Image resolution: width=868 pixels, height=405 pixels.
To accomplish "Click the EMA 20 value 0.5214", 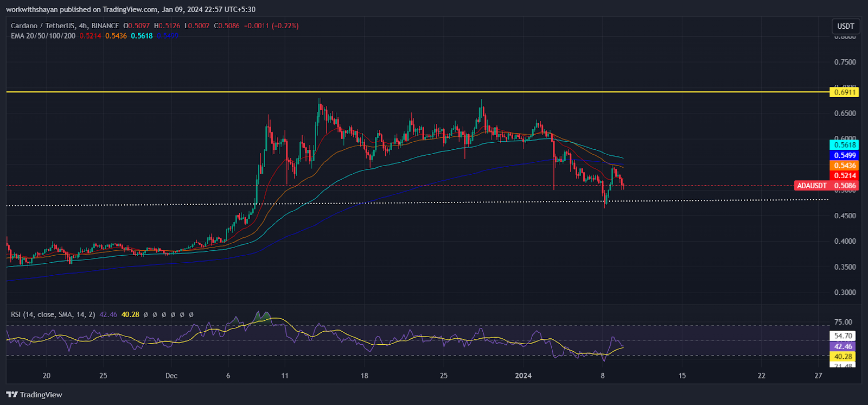I will point(90,36).
